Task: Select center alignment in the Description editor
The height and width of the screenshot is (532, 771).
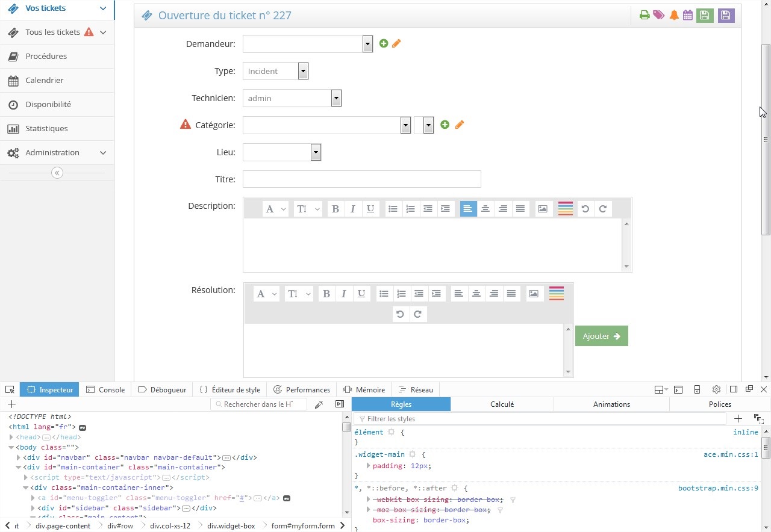Action: click(x=485, y=209)
